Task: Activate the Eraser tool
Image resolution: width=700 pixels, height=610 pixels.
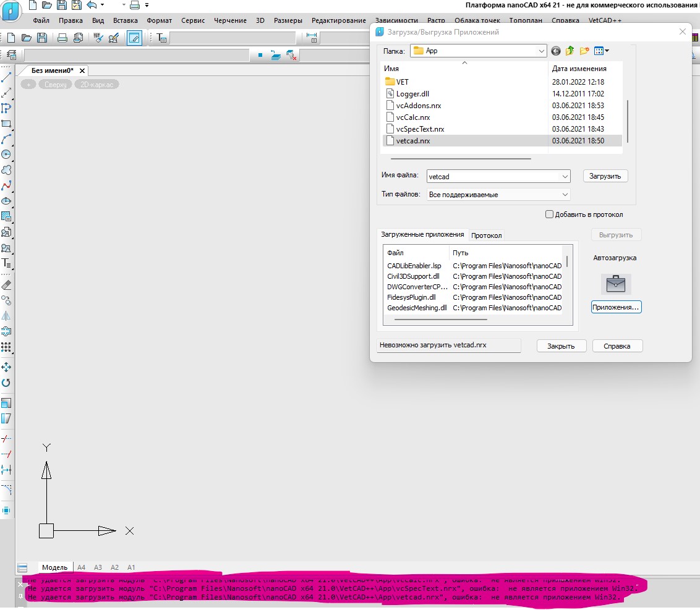Action: coord(7,285)
